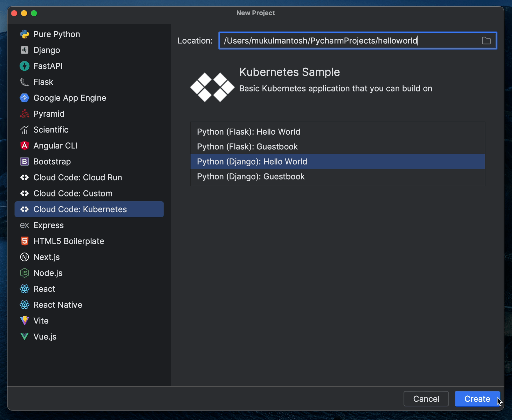Click the Flask feather icon
The height and width of the screenshot is (420, 512).
click(24, 82)
